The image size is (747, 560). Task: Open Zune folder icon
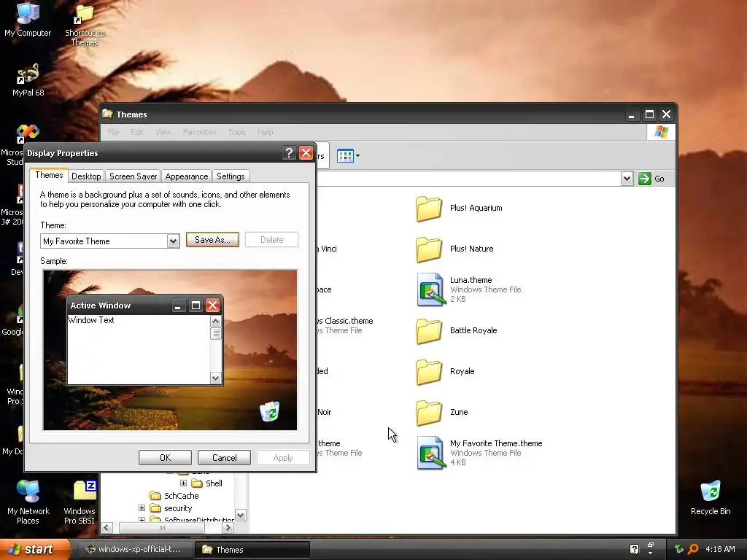pos(429,413)
